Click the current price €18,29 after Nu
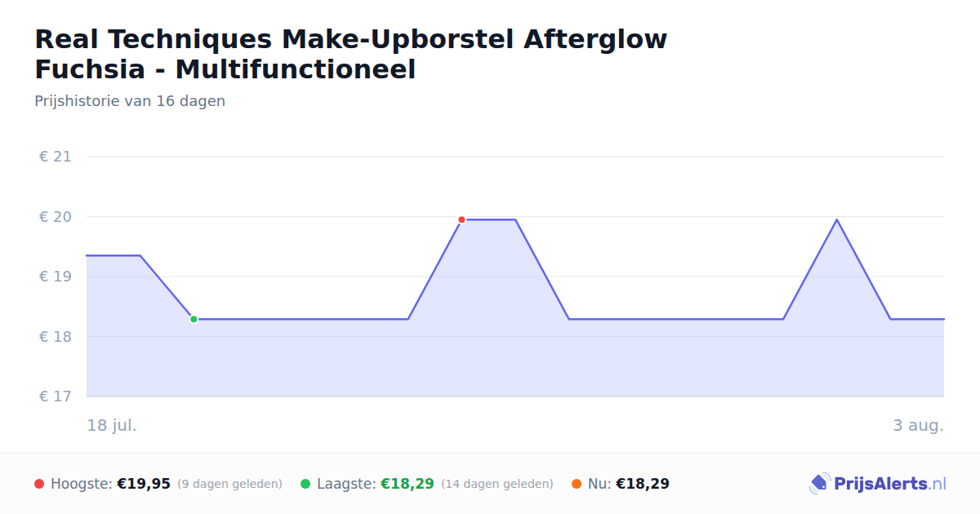This screenshot has height=514, width=980. coord(643,484)
